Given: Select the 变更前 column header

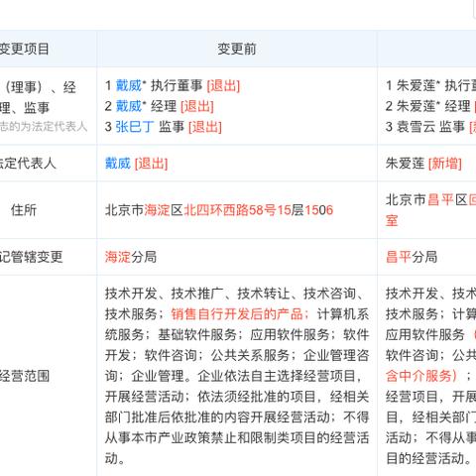Looking at the screenshot, I should point(237,49).
